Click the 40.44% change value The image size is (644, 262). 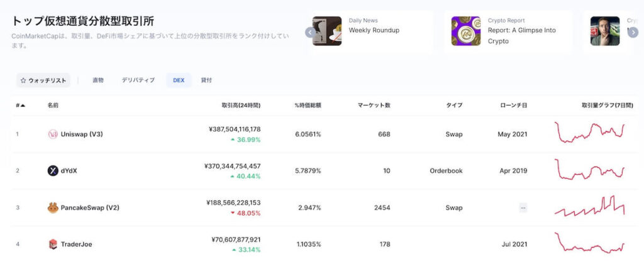coord(249,177)
